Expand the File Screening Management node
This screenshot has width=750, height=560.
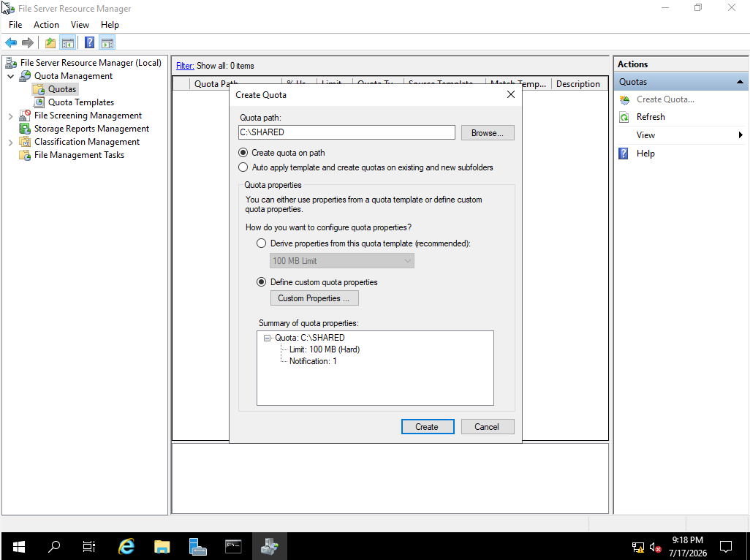tap(10, 116)
